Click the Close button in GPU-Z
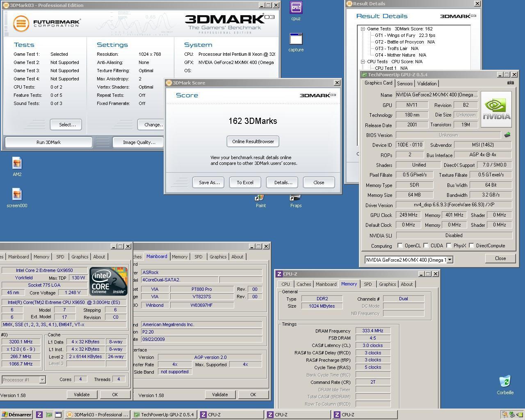This screenshot has height=420, width=525. (x=500, y=258)
